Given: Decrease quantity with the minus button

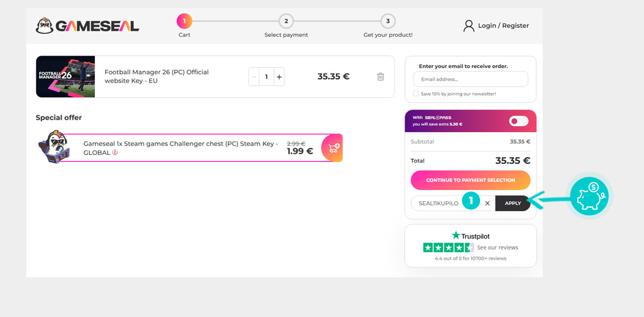Looking at the screenshot, I should tap(254, 77).
